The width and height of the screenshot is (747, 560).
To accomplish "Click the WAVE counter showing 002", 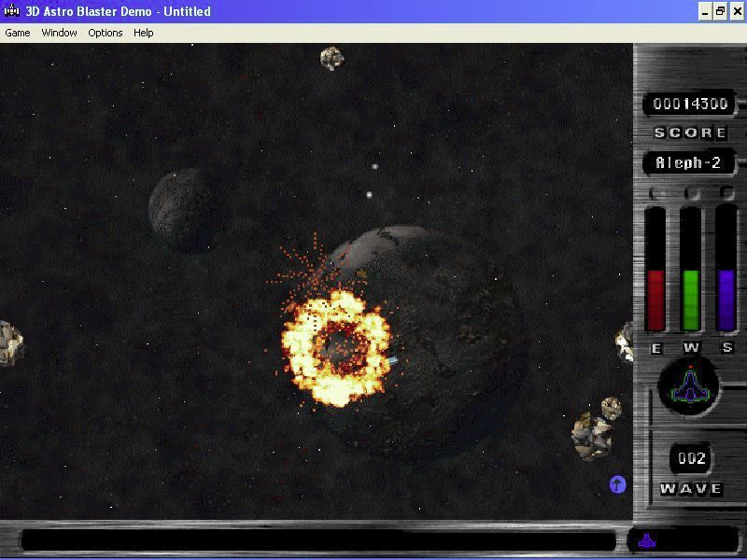I will [x=692, y=458].
